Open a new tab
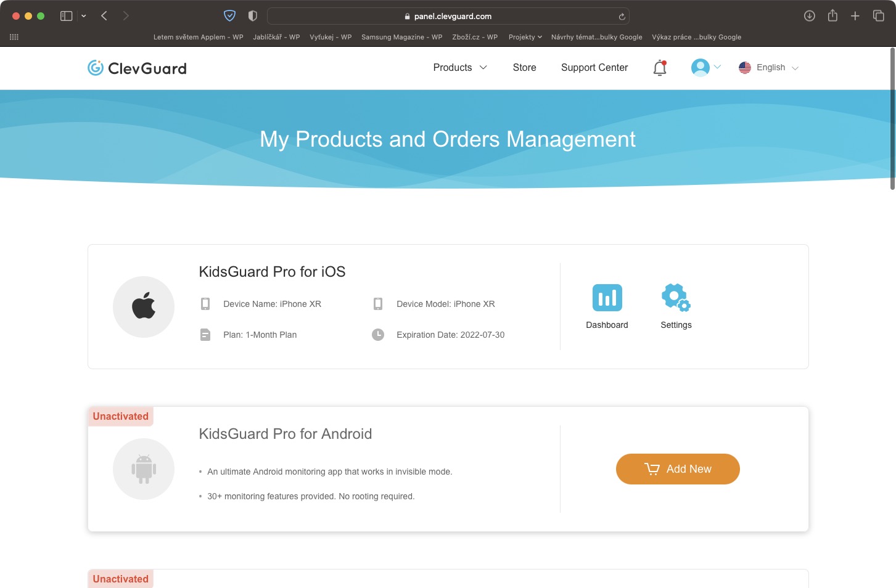896x588 pixels. [855, 16]
